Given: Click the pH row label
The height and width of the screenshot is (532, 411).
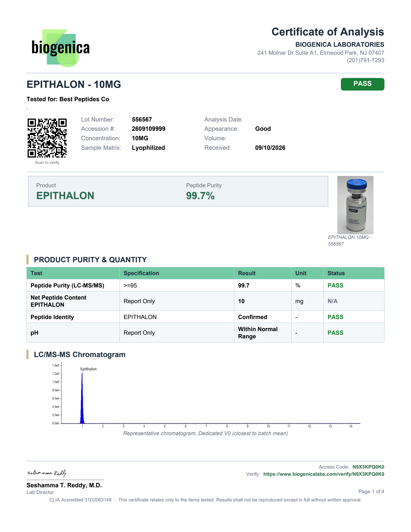Looking at the screenshot, I should coord(34,333).
